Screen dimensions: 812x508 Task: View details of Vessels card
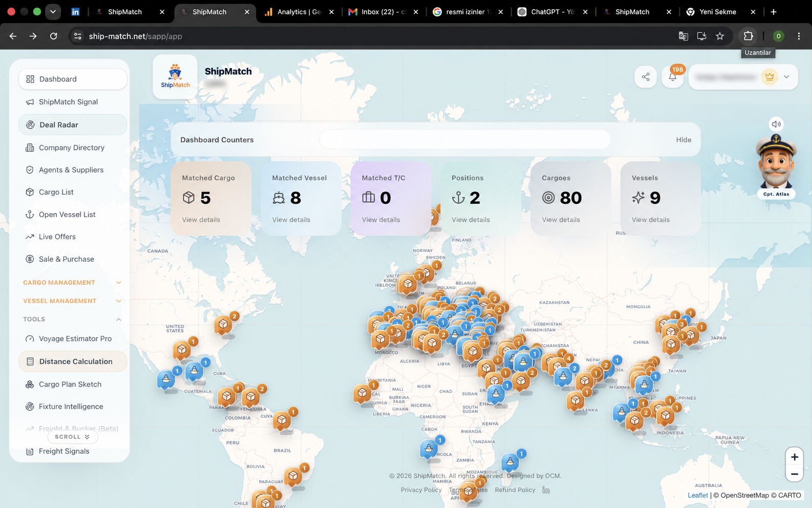click(x=651, y=220)
